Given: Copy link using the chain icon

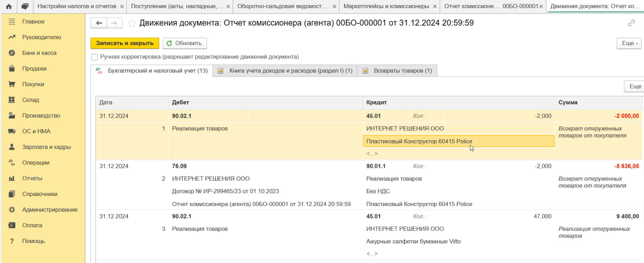Looking at the screenshot, I should (631, 23).
